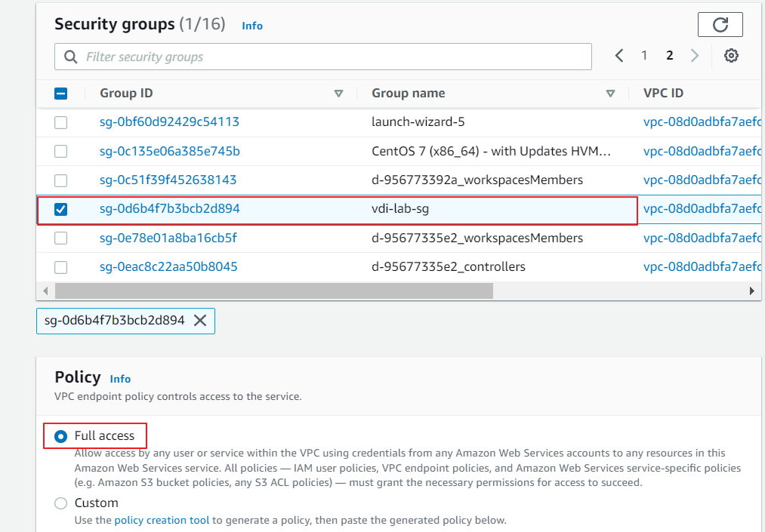Click the refresh security groups button

(x=720, y=25)
